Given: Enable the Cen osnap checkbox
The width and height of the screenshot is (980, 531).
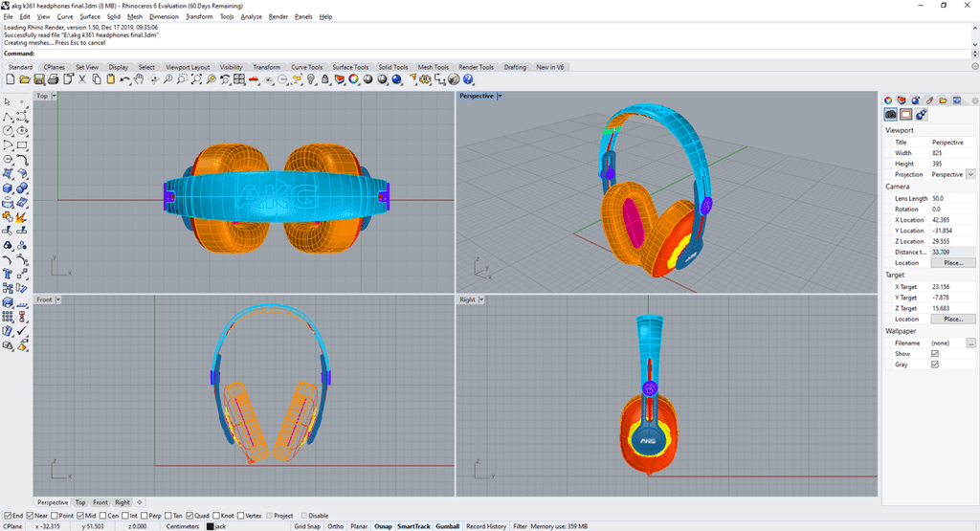Looking at the screenshot, I should click(x=102, y=516).
